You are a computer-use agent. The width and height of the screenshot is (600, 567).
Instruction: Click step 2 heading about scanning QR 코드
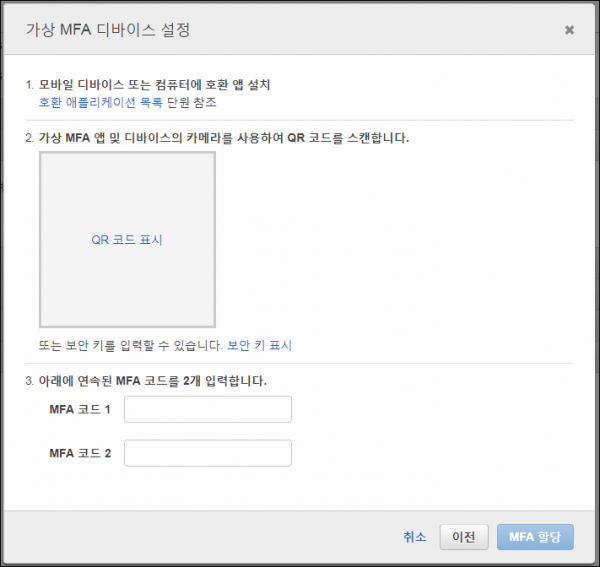[224, 138]
